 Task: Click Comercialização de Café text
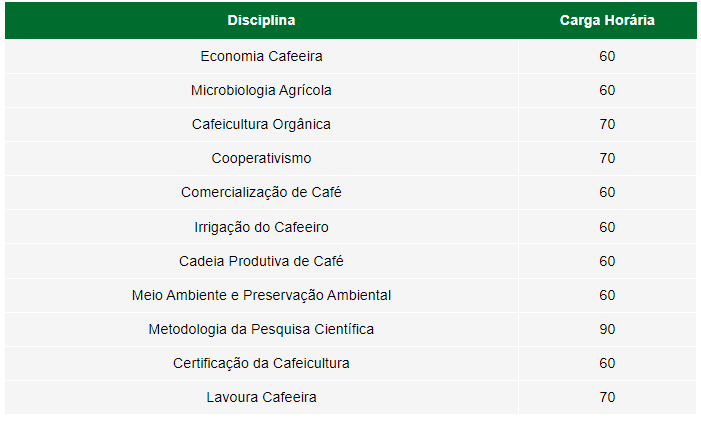coord(261,192)
